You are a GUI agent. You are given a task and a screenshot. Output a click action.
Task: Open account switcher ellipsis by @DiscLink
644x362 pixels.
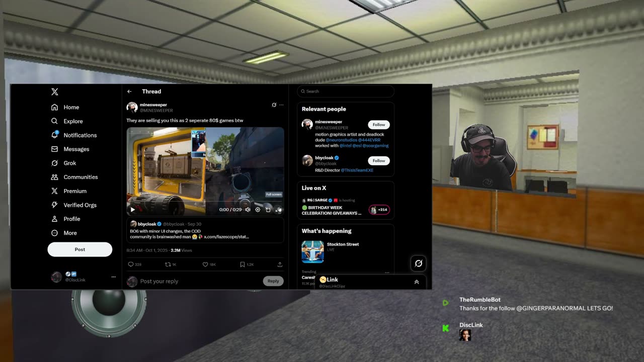click(x=113, y=277)
